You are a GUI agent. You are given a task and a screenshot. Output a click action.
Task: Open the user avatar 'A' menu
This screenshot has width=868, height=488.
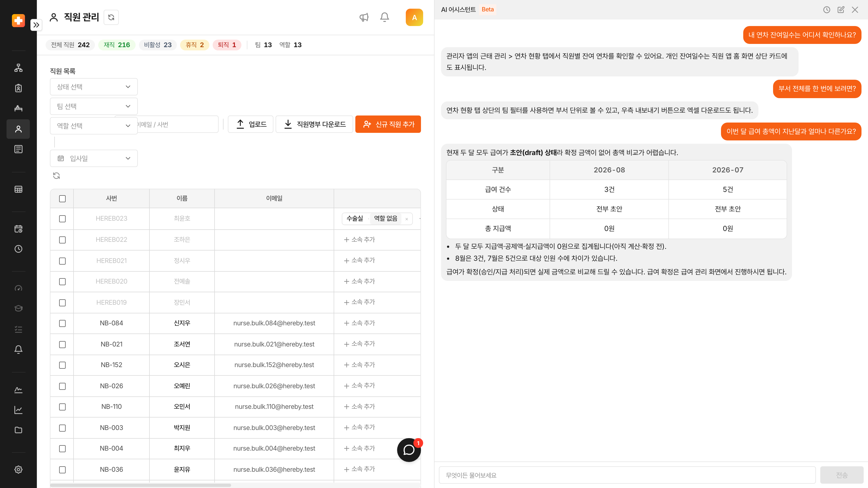414,18
